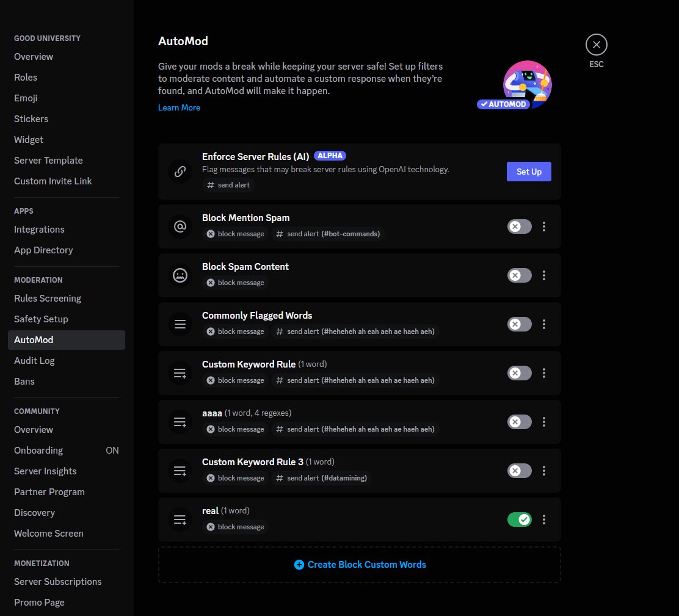
Task: Click the aaaa rule title
Action: [212, 413]
